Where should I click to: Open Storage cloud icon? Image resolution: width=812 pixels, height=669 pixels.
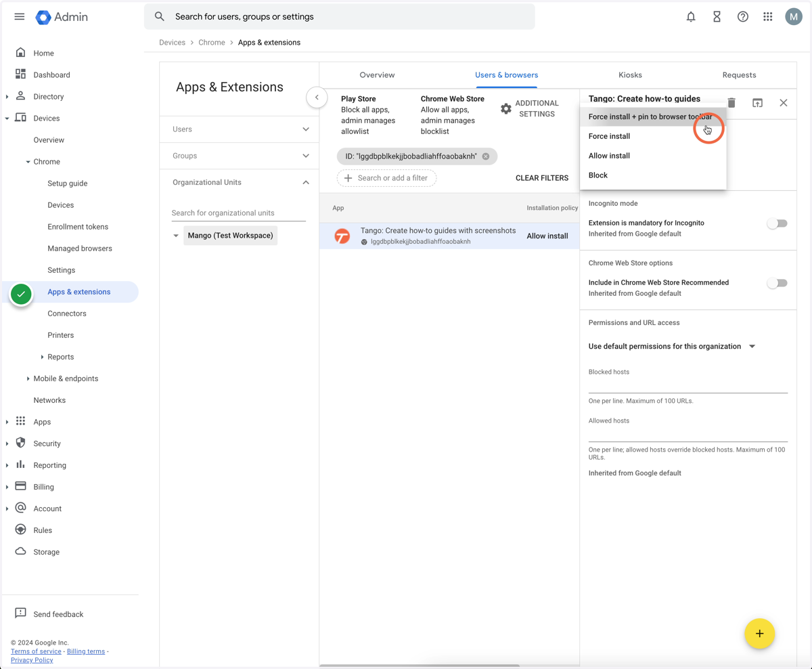(20, 551)
